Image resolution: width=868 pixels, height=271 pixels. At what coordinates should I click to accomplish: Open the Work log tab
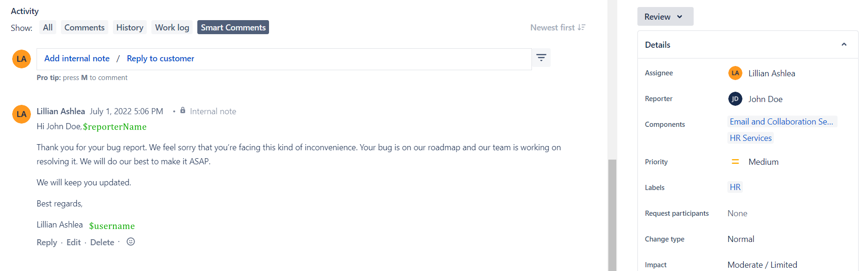(172, 28)
